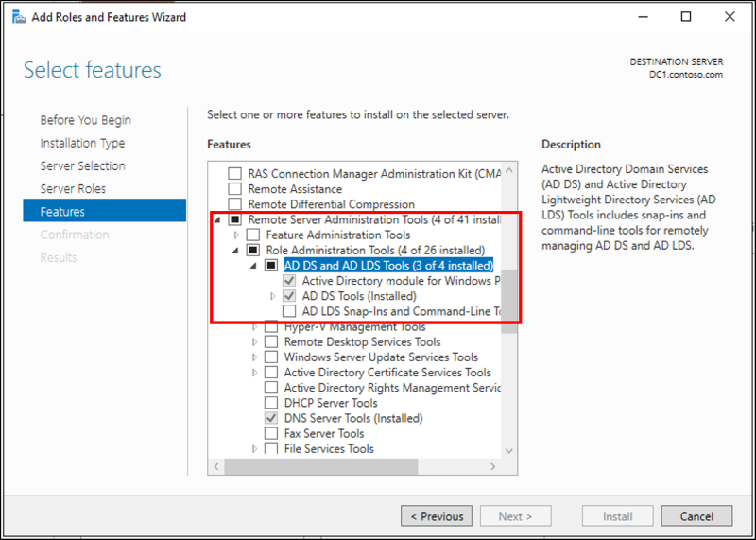Close the Add Roles and Features Wizard
This screenshot has height=540, width=756.
730,17
